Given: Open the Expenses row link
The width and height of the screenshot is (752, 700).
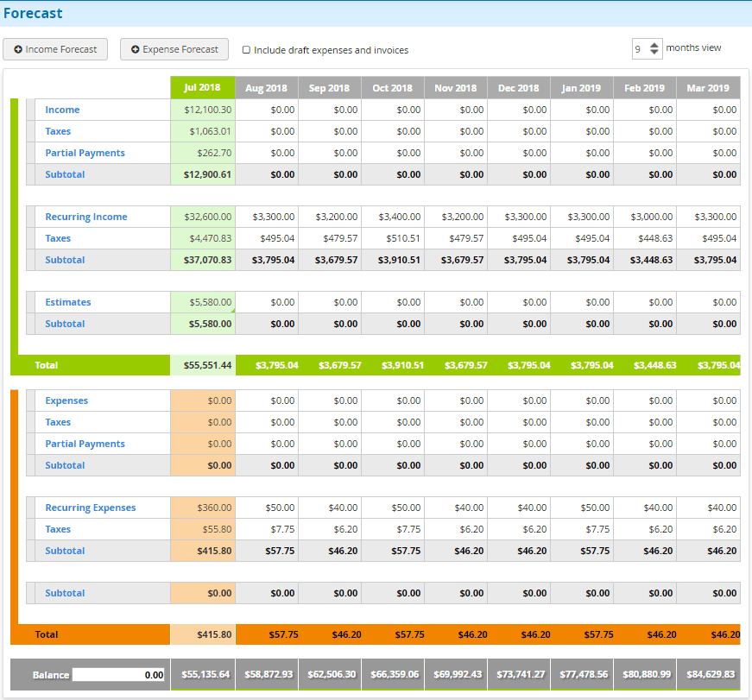Looking at the screenshot, I should 66,400.
